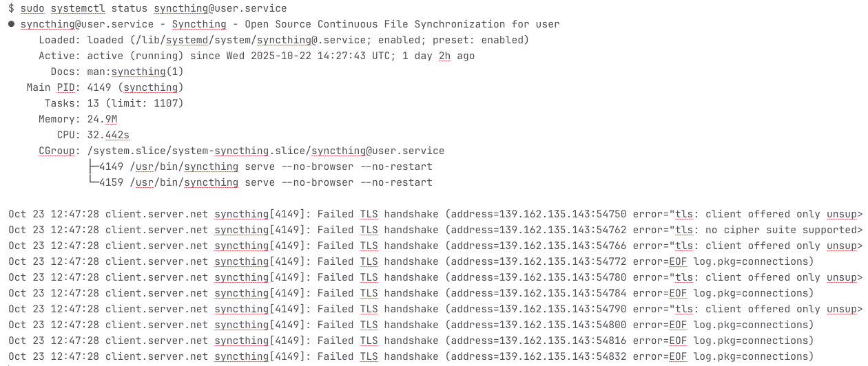The height and width of the screenshot is (366, 868).
Task: Click the tree branch glyph for process 4159
Action: pos(94,182)
